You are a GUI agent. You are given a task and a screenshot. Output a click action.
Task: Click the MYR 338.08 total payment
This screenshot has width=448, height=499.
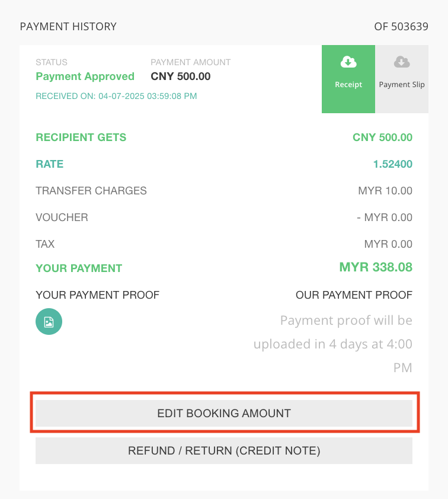[376, 267]
